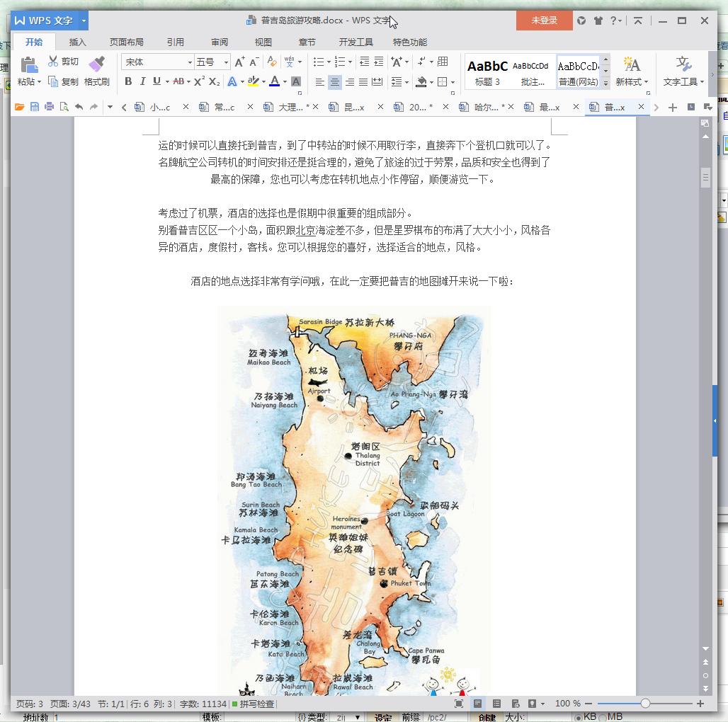Click the Copy button

64,82
